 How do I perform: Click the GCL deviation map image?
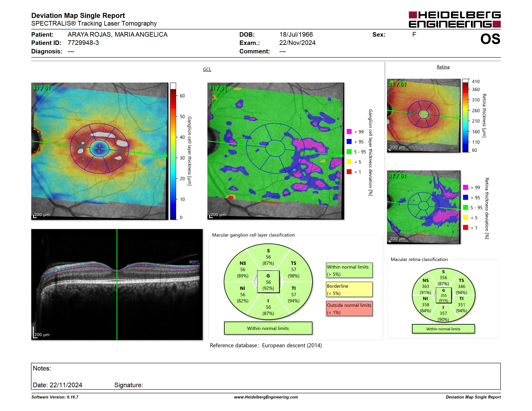pos(275,151)
